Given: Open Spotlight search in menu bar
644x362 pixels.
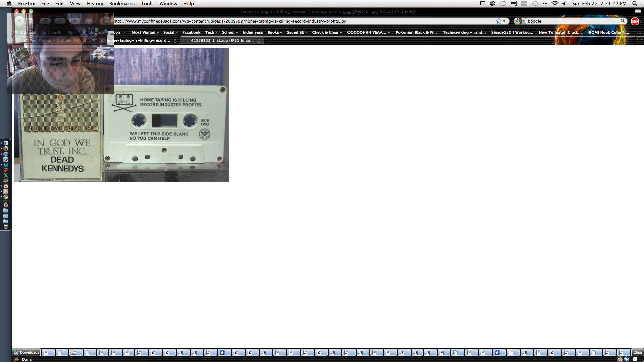Looking at the screenshot, I should 635,3.
